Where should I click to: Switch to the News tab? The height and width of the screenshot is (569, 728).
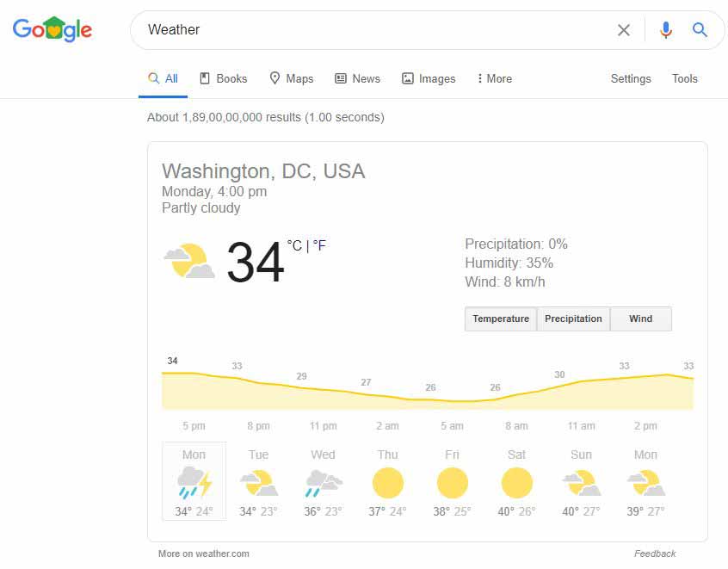pyautogui.click(x=357, y=78)
